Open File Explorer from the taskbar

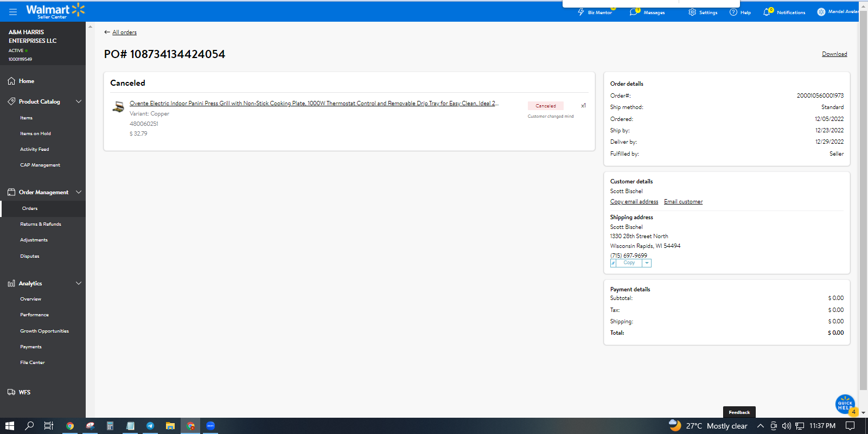coord(170,426)
